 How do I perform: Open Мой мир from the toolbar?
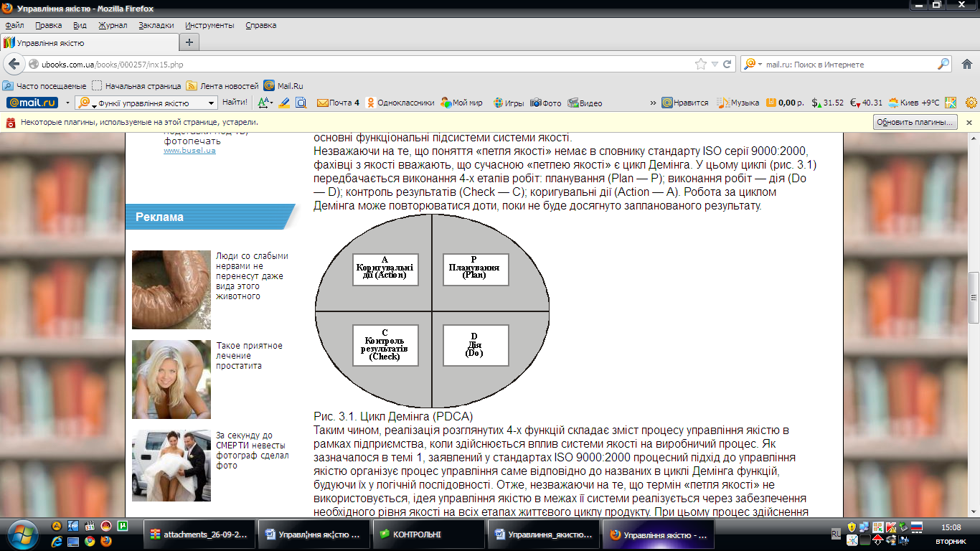[462, 103]
